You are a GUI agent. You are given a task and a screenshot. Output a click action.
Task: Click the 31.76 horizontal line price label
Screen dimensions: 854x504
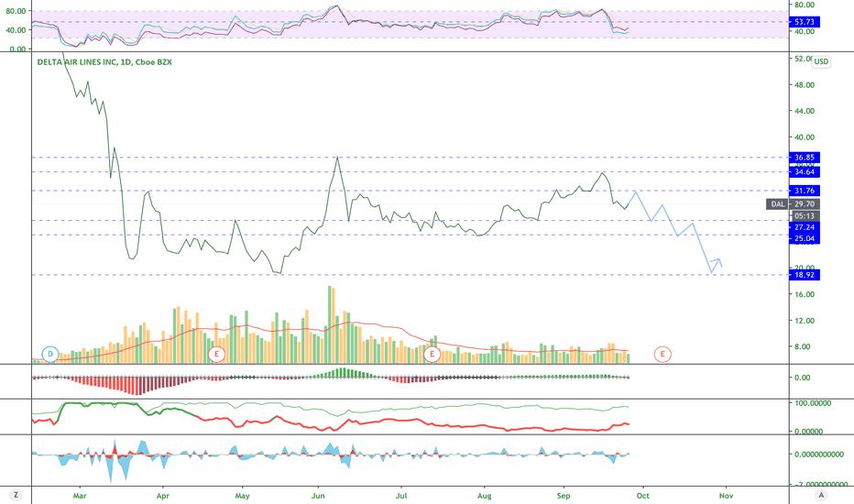point(805,191)
